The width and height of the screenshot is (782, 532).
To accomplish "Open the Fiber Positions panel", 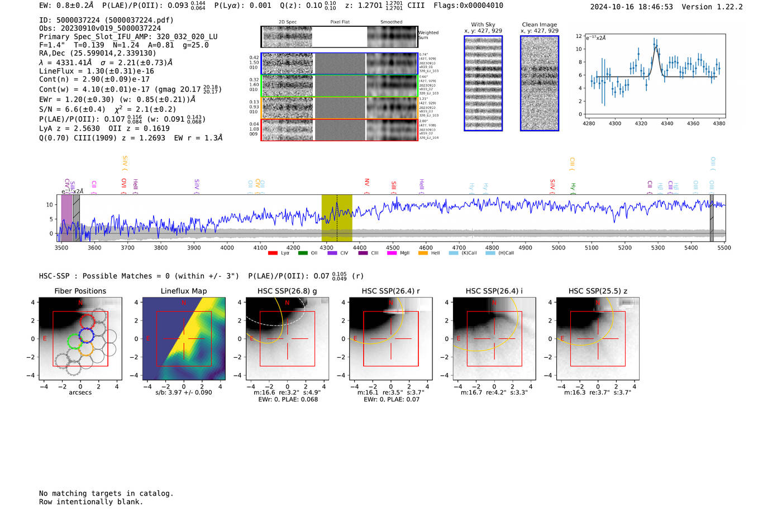I will (80, 339).
